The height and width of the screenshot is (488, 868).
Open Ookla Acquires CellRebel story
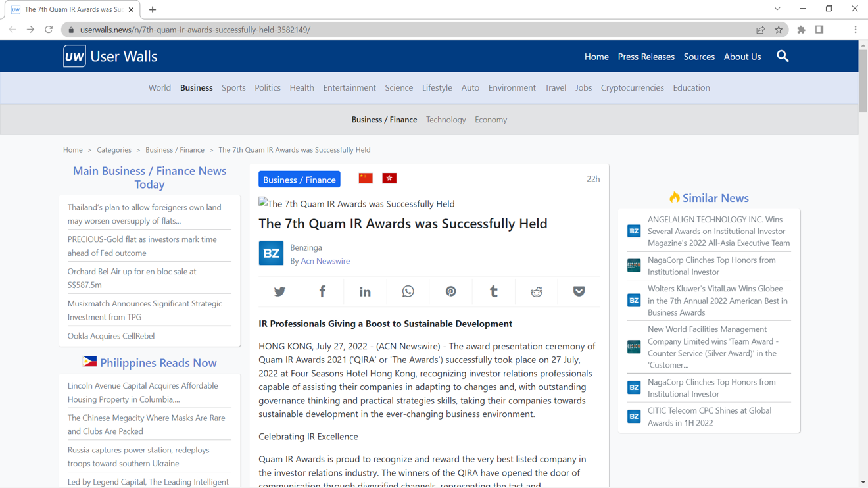pyautogui.click(x=111, y=336)
